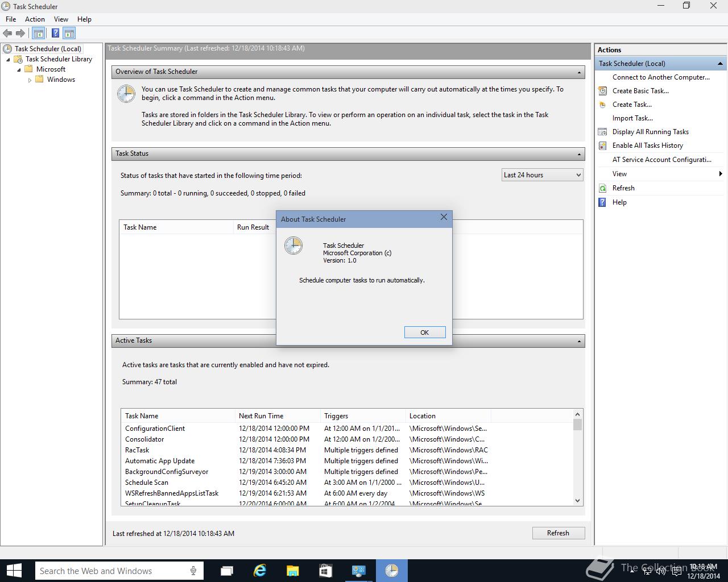This screenshot has height=582, width=728.
Task: Click the Active Tasks scrollbar thumb
Action: (x=577, y=425)
